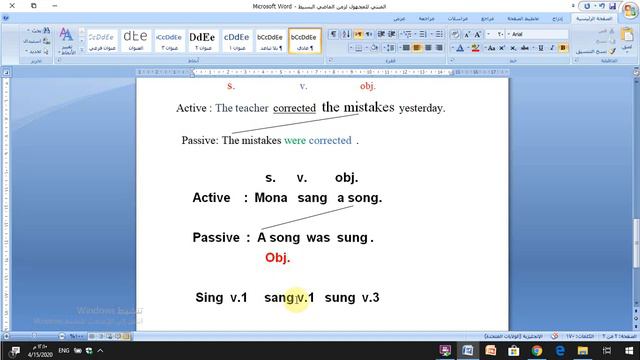This screenshot has width=640, height=360.
Task: Open the Page Layout ribbon tab
Action: pyautogui.click(x=523, y=19)
